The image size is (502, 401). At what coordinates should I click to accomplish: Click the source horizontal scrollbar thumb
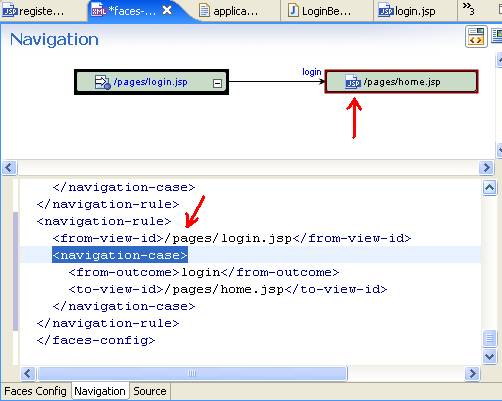192,373
